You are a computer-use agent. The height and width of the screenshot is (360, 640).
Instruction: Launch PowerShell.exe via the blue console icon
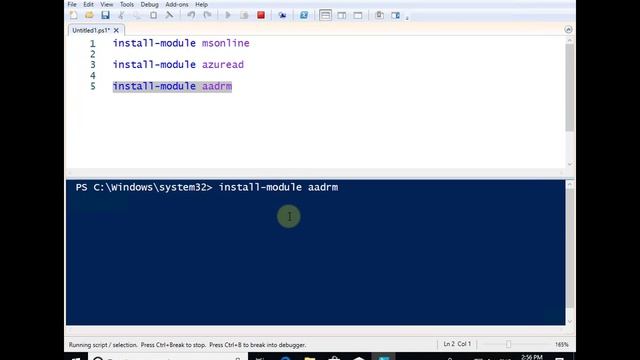click(x=304, y=16)
